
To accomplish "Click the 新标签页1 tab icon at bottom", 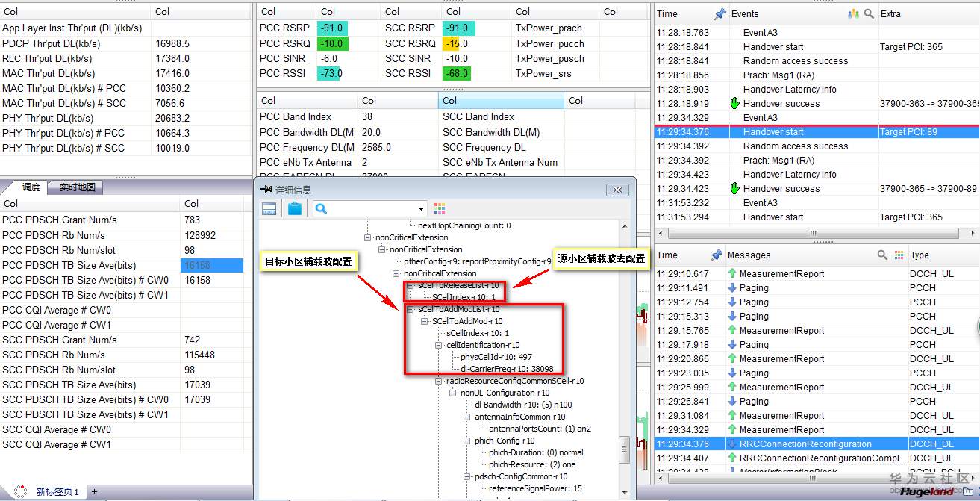I will click(21, 491).
